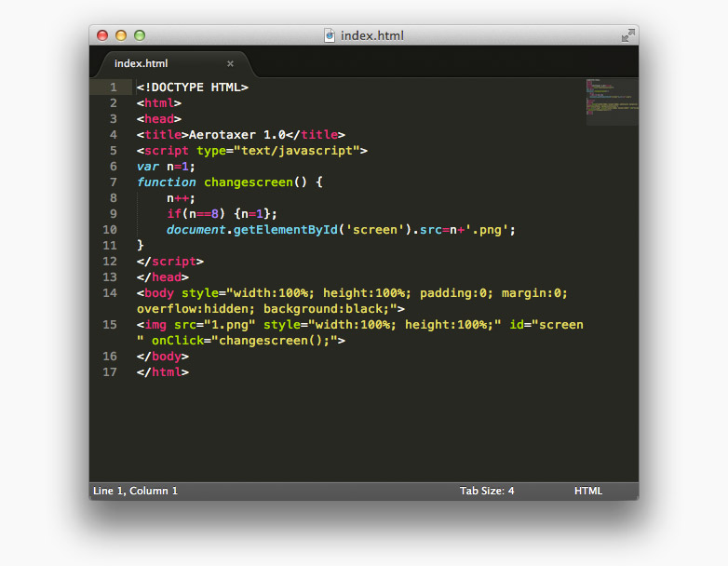Click the changescreen function name on line 7
Image resolution: width=728 pixels, height=566 pixels.
coord(249,182)
